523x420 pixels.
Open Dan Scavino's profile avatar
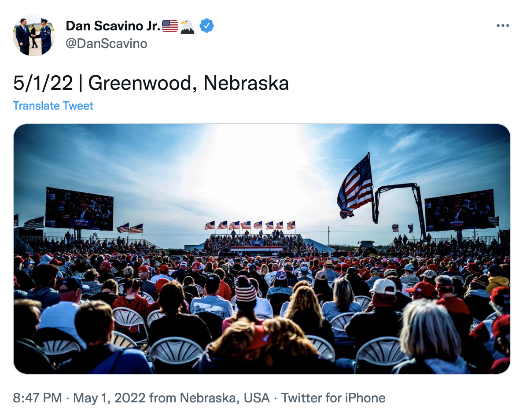[34, 35]
